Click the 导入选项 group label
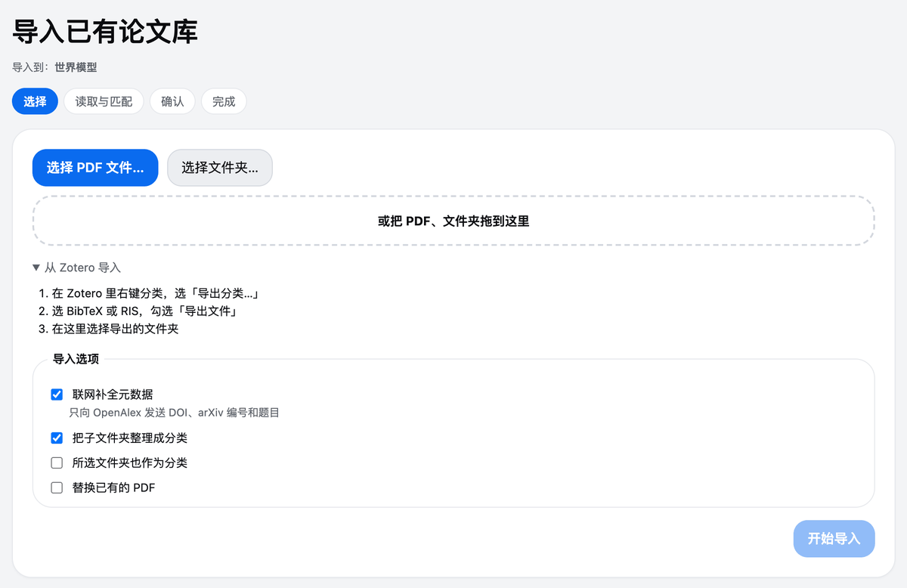The height and width of the screenshot is (588, 907). (76, 359)
